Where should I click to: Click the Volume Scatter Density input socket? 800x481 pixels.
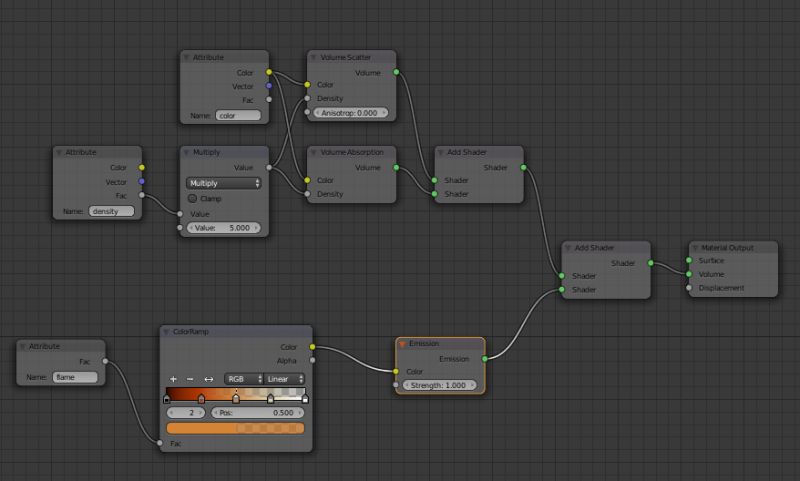pyautogui.click(x=307, y=98)
